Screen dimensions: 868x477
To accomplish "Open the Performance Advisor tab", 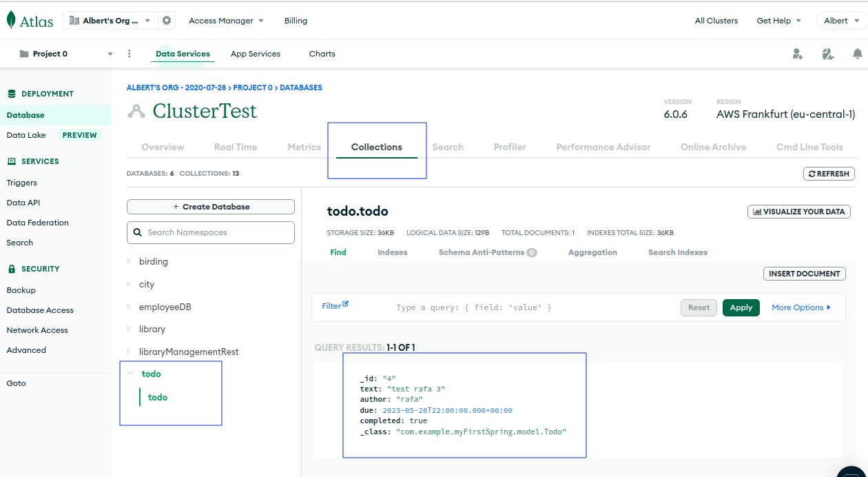I will pyautogui.click(x=603, y=147).
